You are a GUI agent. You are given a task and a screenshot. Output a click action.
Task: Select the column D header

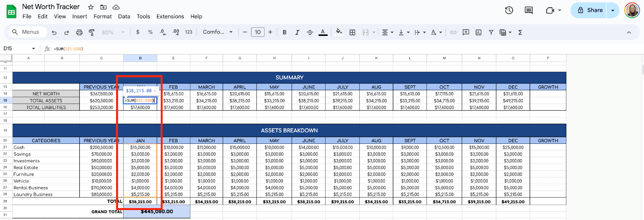(x=140, y=58)
